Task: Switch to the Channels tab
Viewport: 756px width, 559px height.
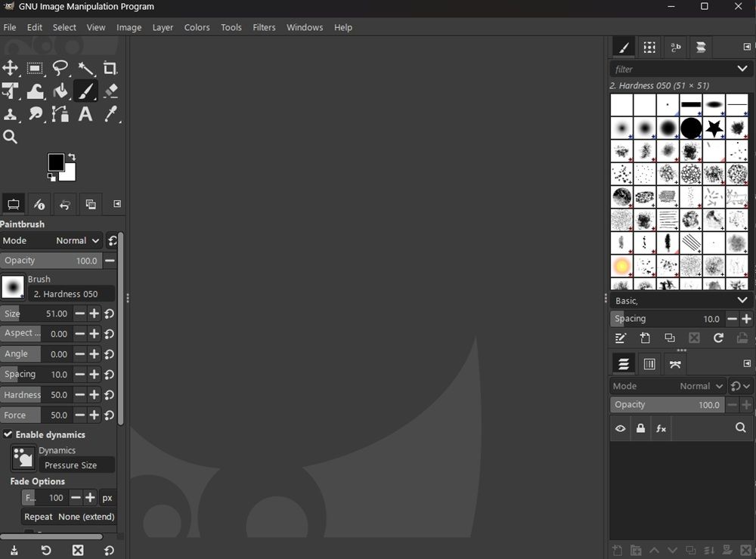Action: [649, 363]
